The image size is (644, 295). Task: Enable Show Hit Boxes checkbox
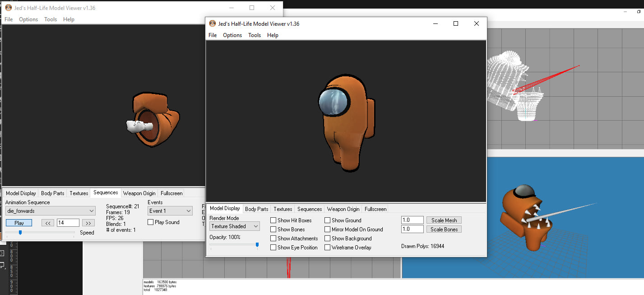tap(273, 220)
